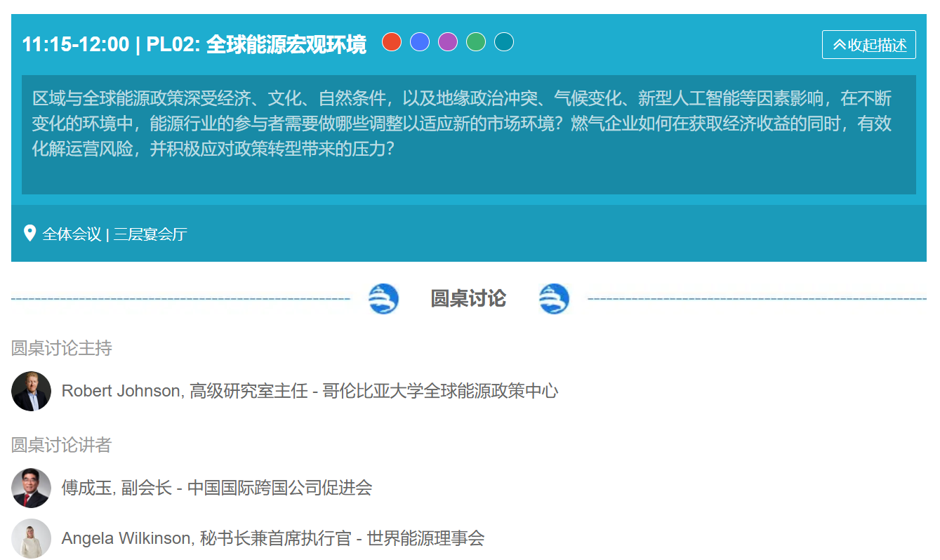
Task: Click the 圆桌讨论主持 label
Action: [x=62, y=348]
